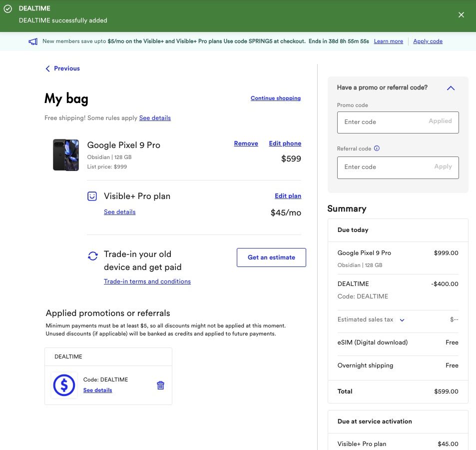This screenshot has width=476, height=450.
Task: Click the Get an estimate button
Action: coord(271,257)
